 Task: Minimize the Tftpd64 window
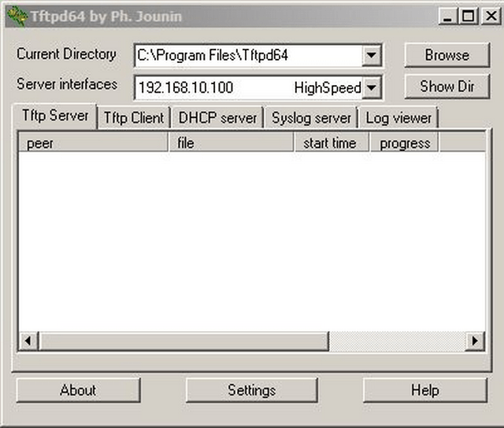[448, 16]
